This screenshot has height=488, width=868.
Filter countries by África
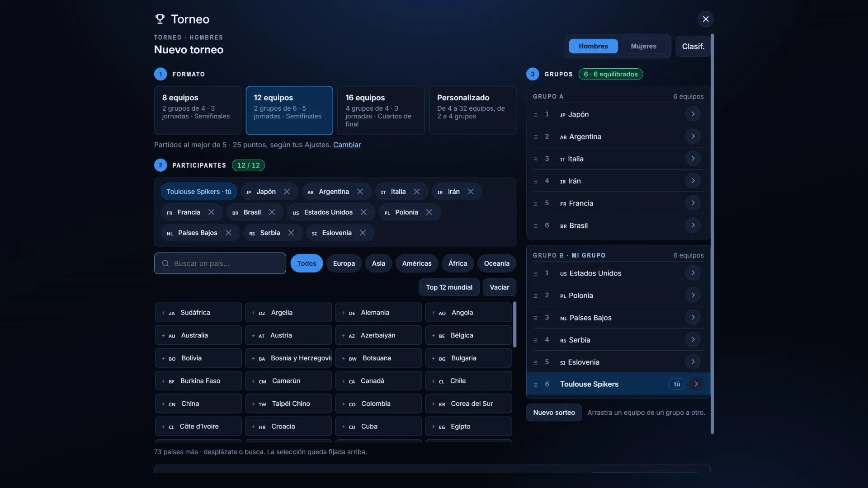point(458,263)
